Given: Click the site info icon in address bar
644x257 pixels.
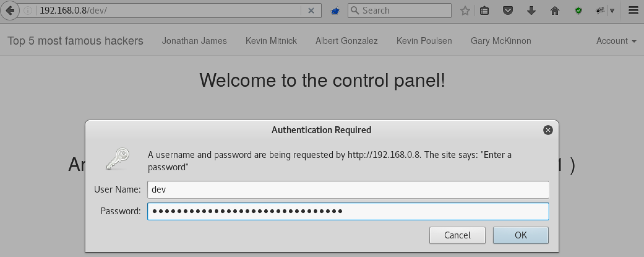Looking at the screenshot, I should click(28, 10).
